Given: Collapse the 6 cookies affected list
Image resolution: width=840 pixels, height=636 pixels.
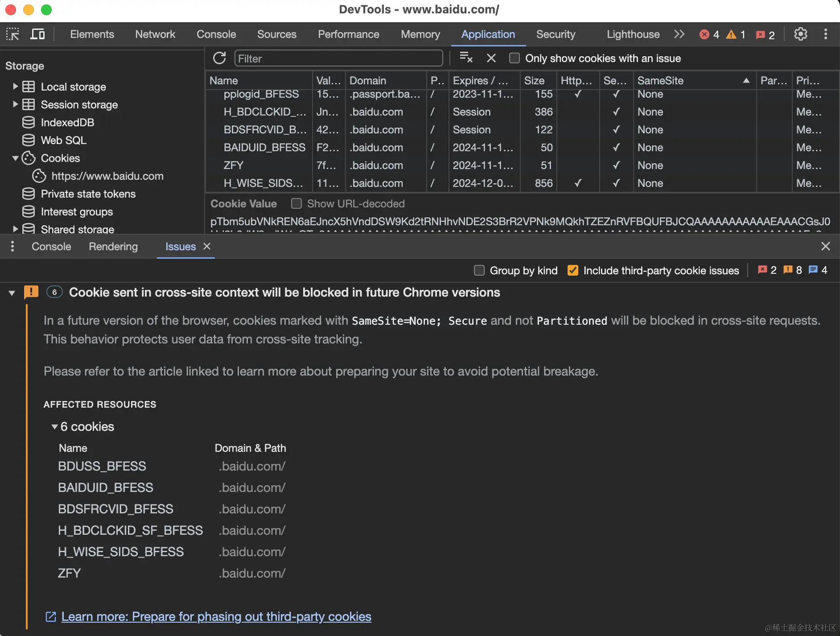Looking at the screenshot, I should pos(54,427).
